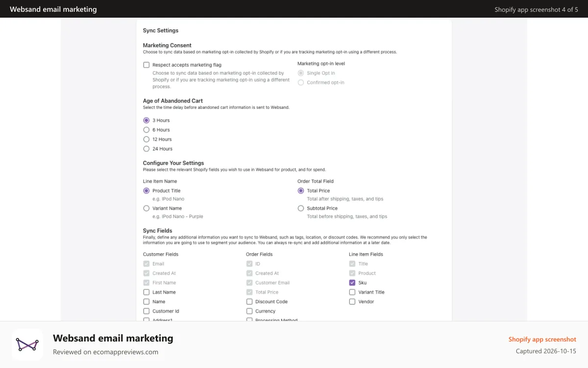The width and height of the screenshot is (588, 368).
Task: Click 'Shopify app screenshot 4 of 5' text
Action: pos(537,9)
